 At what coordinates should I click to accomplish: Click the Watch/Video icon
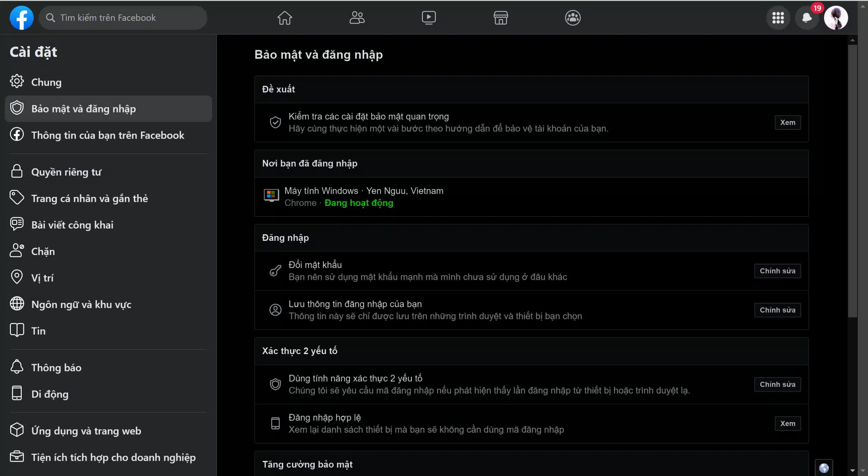pyautogui.click(x=429, y=17)
